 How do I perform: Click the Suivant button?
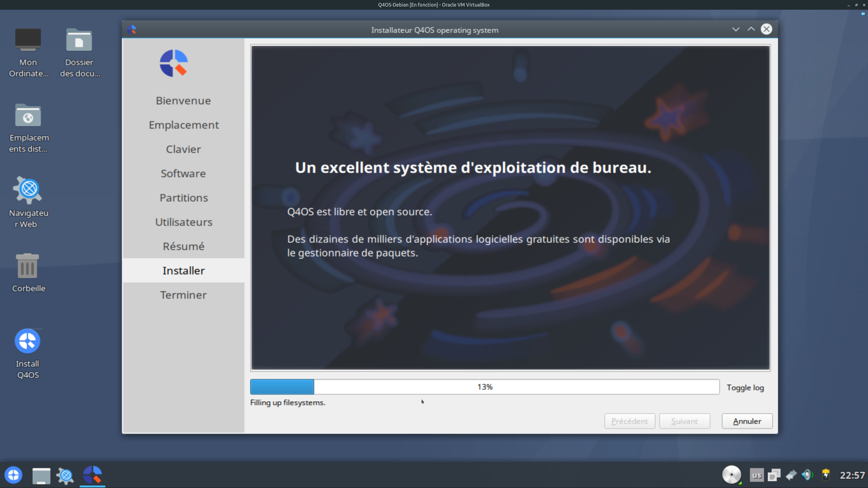pyautogui.click(x=684, y=421)
